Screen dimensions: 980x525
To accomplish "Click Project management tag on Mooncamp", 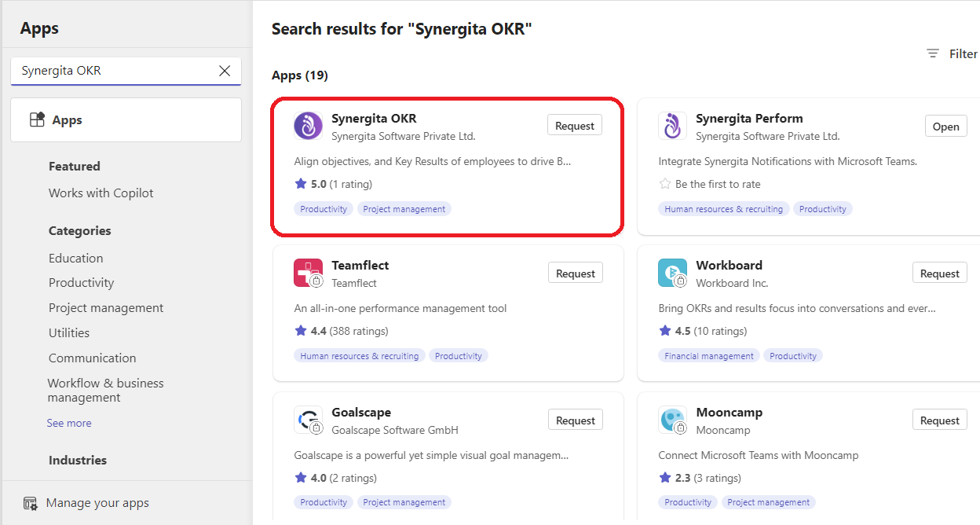I will coord(769,502).
